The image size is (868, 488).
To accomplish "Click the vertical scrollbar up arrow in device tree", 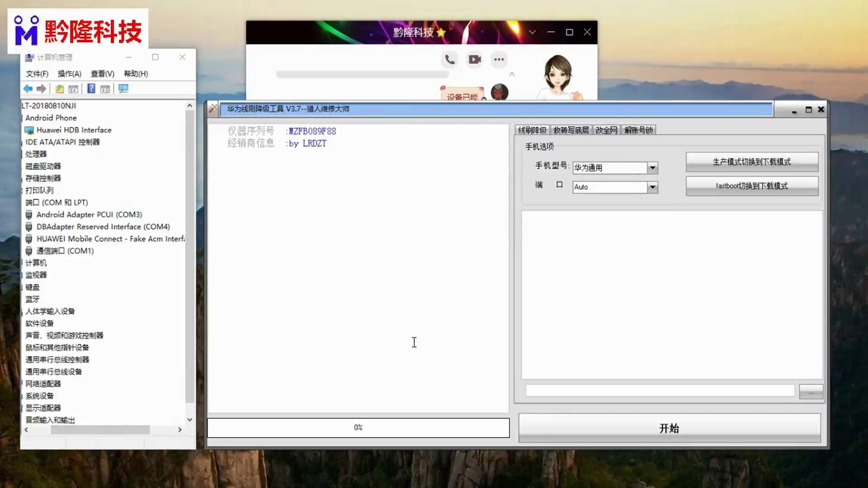I will 190,106.
